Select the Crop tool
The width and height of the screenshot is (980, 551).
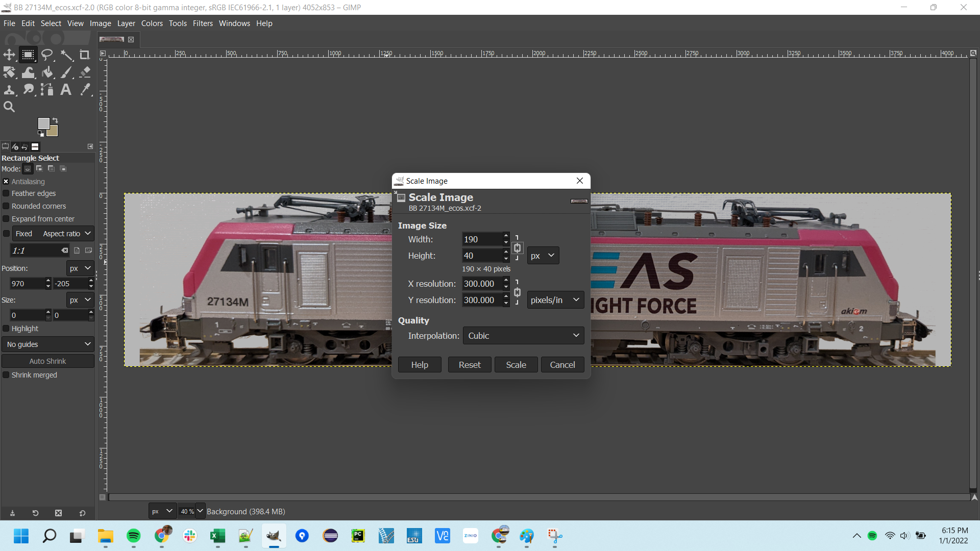[x=85, y=55]
